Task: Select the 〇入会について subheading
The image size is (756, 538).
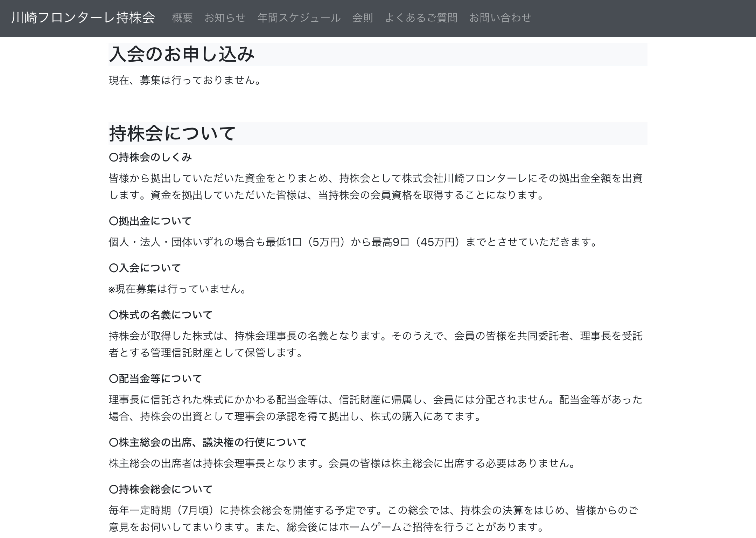Action: coord(145,268)
